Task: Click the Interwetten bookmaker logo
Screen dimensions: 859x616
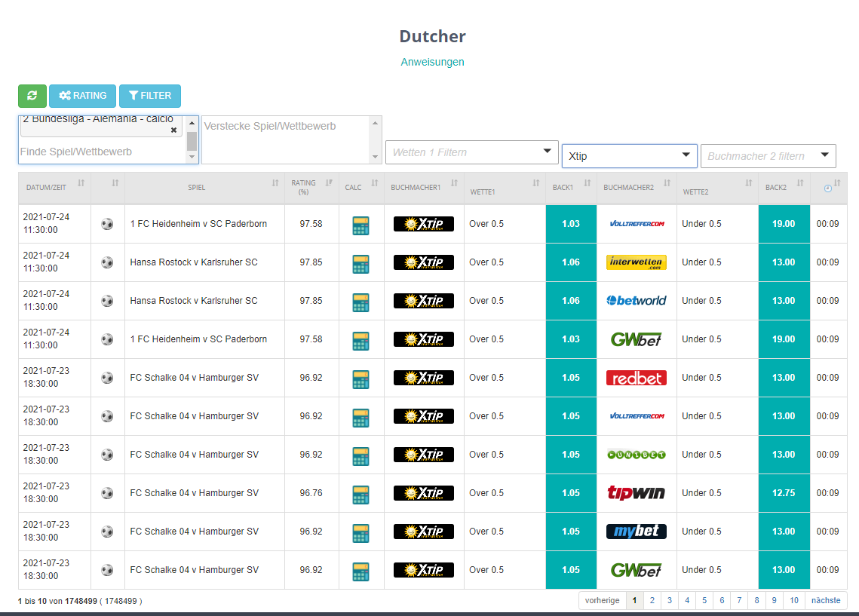Action: 637,262
